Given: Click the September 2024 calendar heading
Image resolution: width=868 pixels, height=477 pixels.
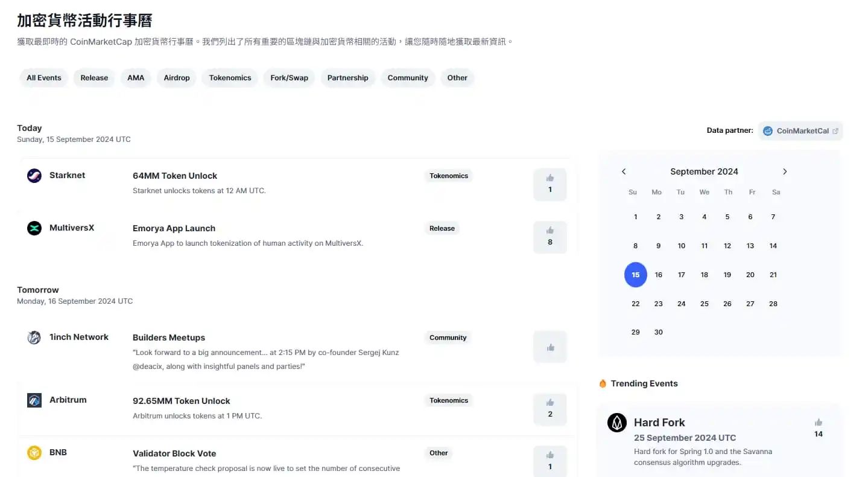Looking at the screenshot, I should click(705, 171).
